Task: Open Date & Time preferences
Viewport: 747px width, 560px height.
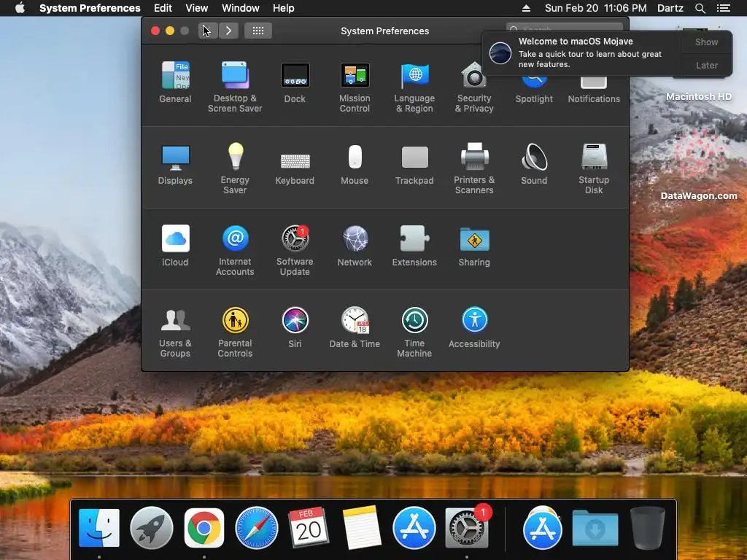Action: [x=355, y=327]
